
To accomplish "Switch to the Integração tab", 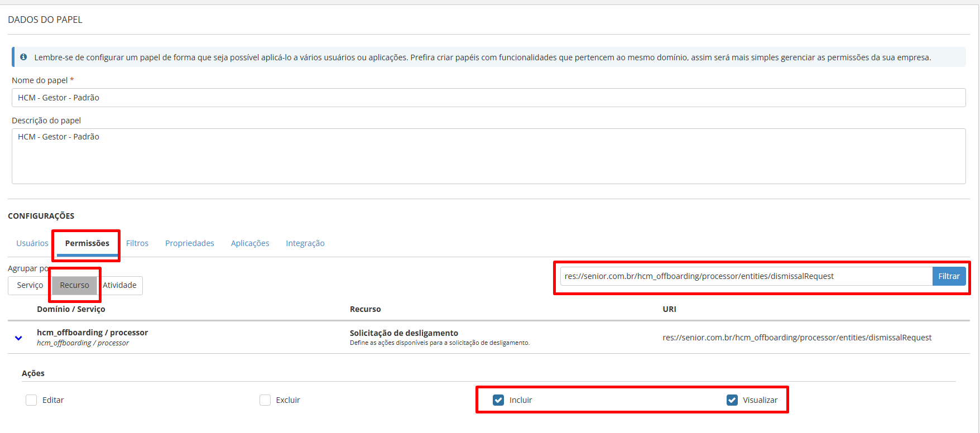I will (305, 243).
